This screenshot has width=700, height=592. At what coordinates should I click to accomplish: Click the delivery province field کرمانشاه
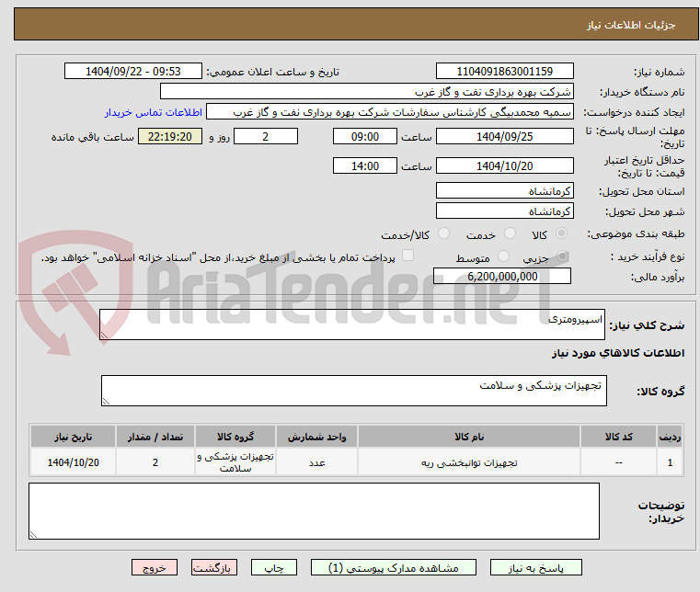[x=504, y=190]
